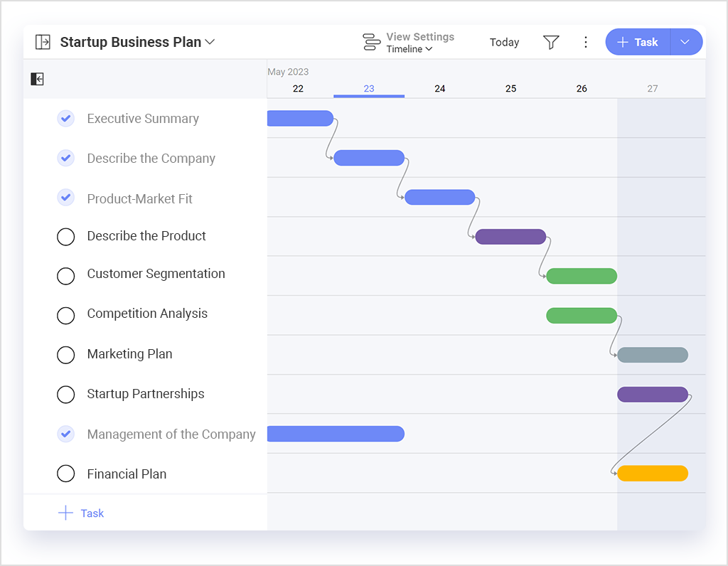Open the three-dot more options menu
This screenshot has width=728, height=566.
[586, 43]
